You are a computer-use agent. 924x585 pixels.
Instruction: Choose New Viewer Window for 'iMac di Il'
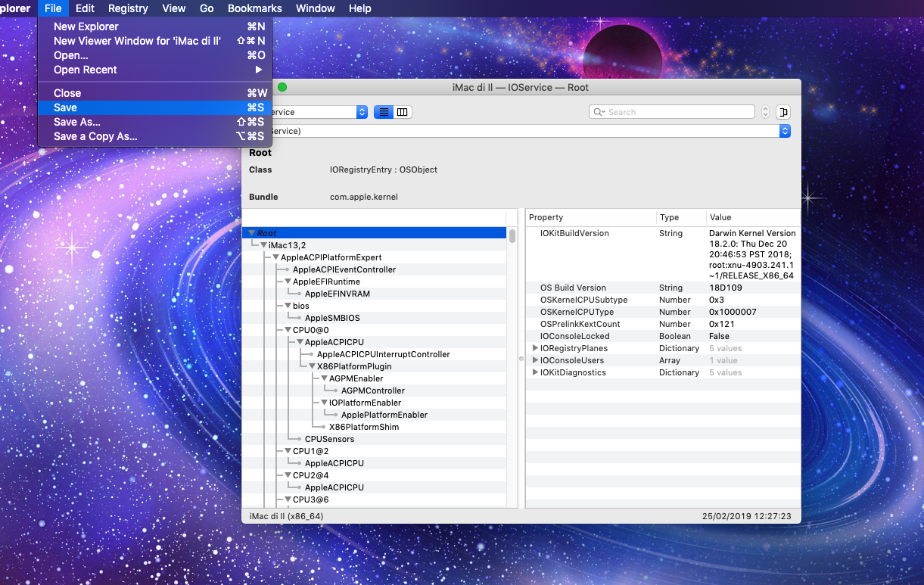(154, 41)
